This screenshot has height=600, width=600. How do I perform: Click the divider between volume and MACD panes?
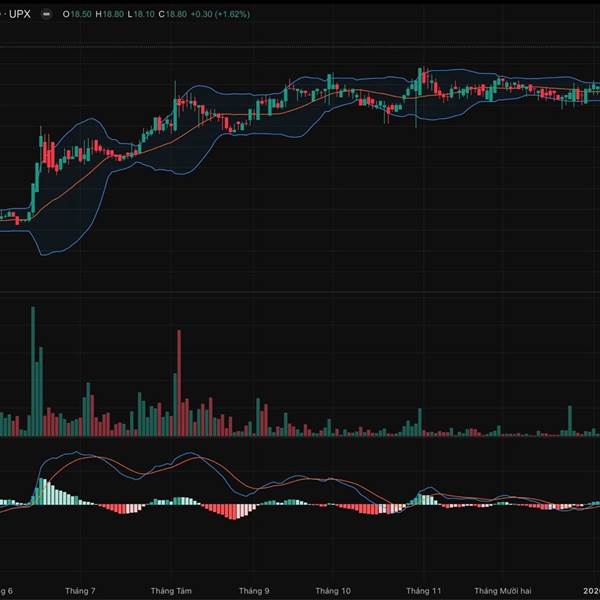pyautogui.click(x=300, y=438)
